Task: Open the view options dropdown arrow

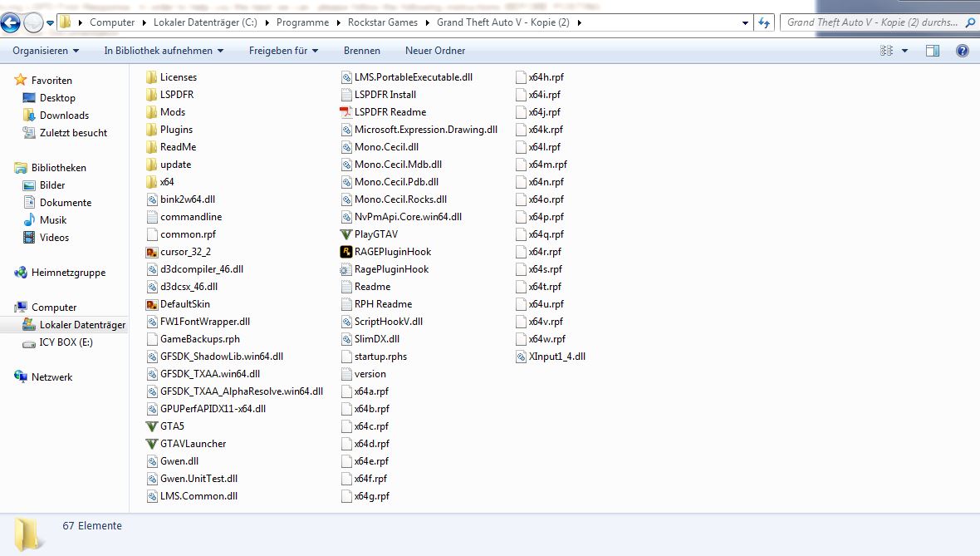Action: (x=905, y=51)
